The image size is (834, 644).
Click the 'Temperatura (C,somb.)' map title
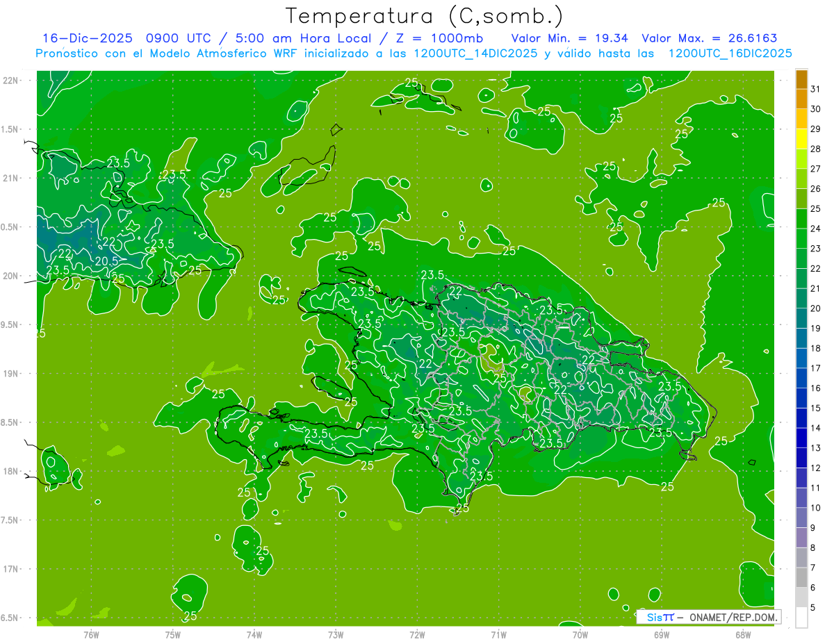pos(425,16)
